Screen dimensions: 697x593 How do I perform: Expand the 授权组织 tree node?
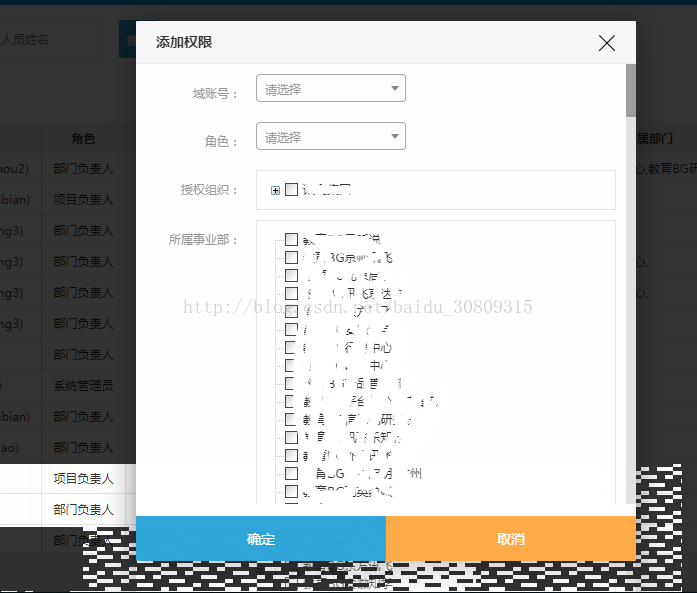[x=275, y=190]
